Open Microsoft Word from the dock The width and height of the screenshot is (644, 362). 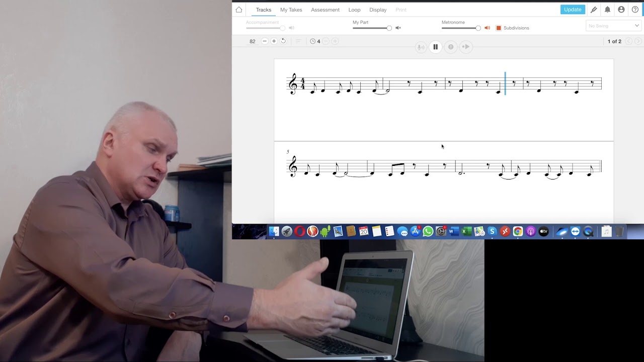click(453, 231)
